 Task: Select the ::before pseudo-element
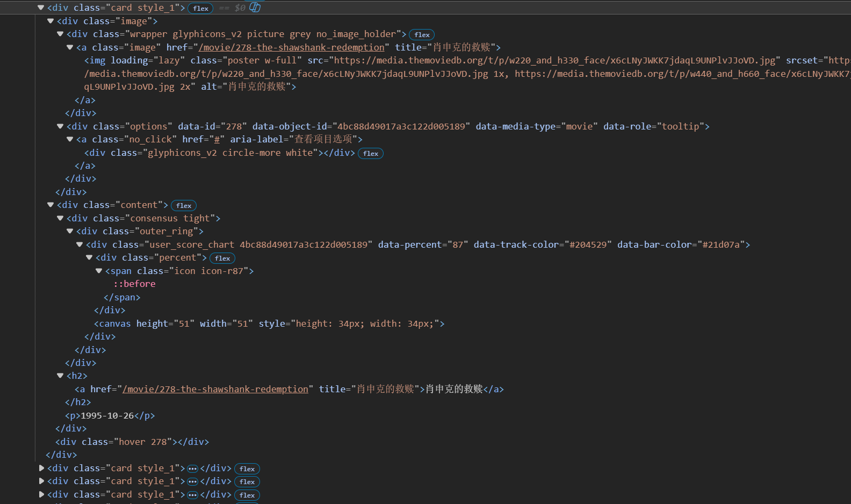(x=134, y=284)
